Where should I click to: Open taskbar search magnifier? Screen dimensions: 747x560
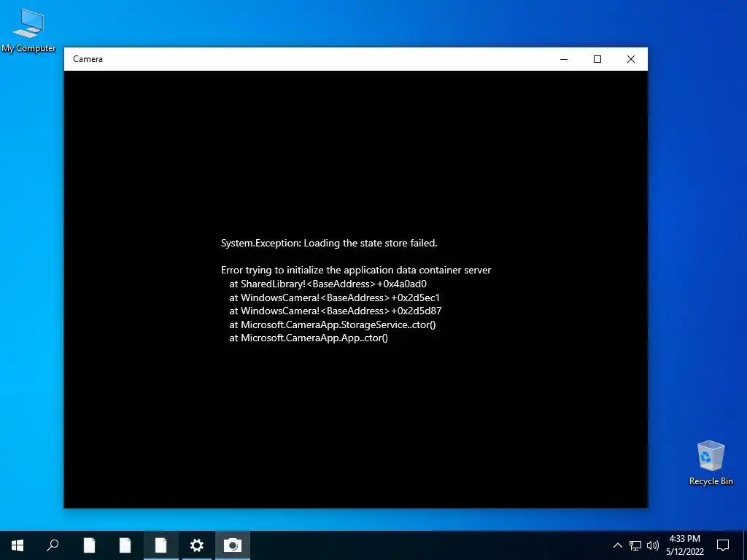(x=53, y=545)
